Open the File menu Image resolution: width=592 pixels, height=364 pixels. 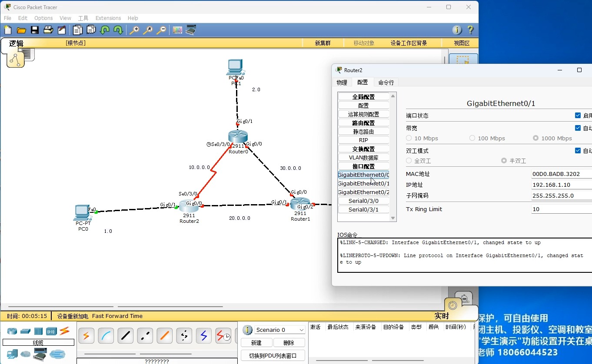[x=7, y=18]
